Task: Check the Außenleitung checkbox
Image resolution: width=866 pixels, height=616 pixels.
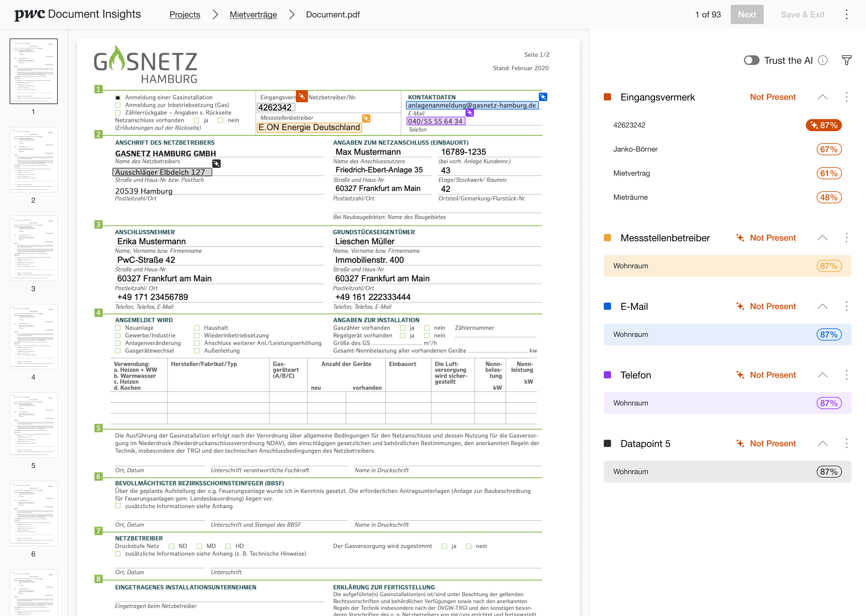Action: pyautogui.click(x=197, y=350)
